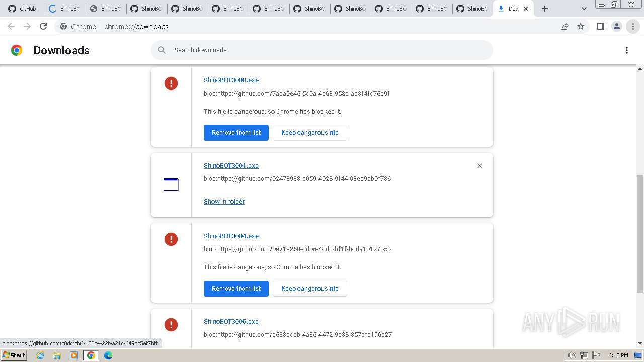The height and width of the screenshot is (362, 644).
Task: Click the browser forward arrow
Action: pyautogui.click(x=27, y=26)
